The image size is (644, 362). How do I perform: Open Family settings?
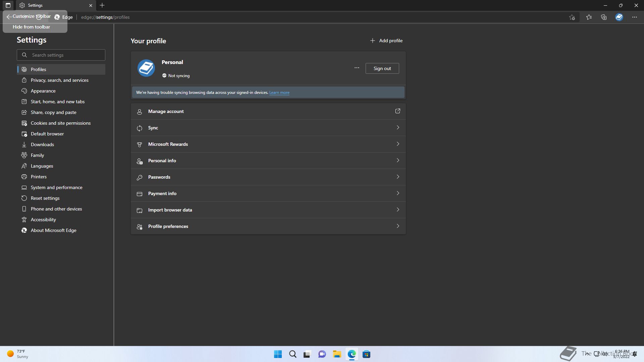coord(61,155)
